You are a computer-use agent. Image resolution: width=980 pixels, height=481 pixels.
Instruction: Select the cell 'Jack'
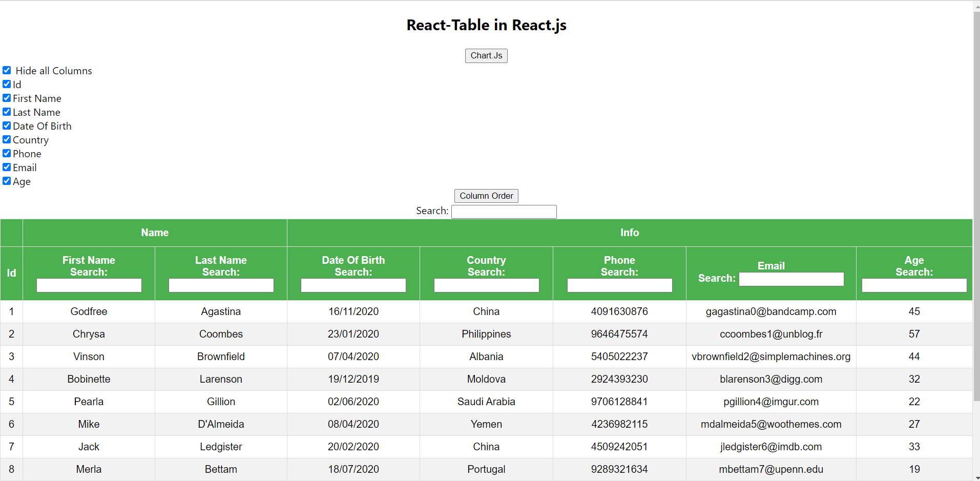(89, 447)
